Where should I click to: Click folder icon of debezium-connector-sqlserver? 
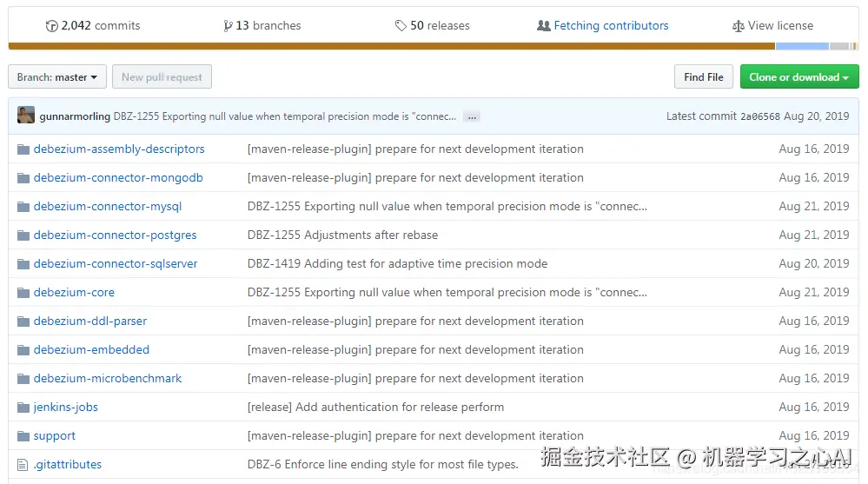23,264
